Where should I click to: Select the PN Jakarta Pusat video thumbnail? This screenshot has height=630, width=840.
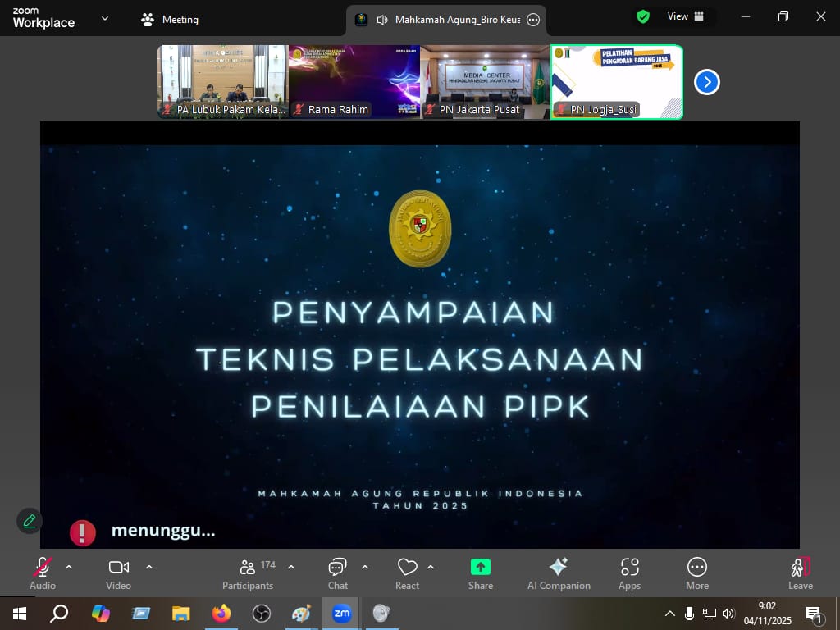[485, 82]
